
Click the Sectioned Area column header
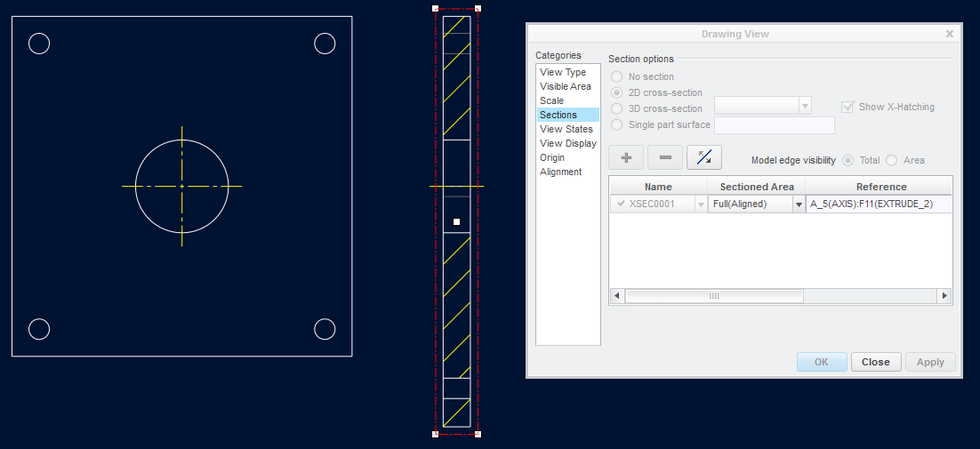756,187
